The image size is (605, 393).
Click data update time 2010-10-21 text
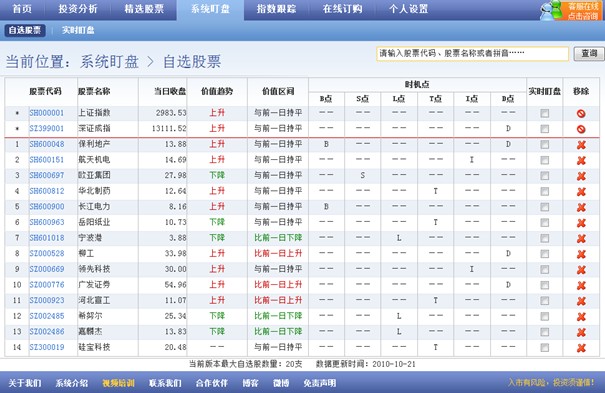coord(394,364)
